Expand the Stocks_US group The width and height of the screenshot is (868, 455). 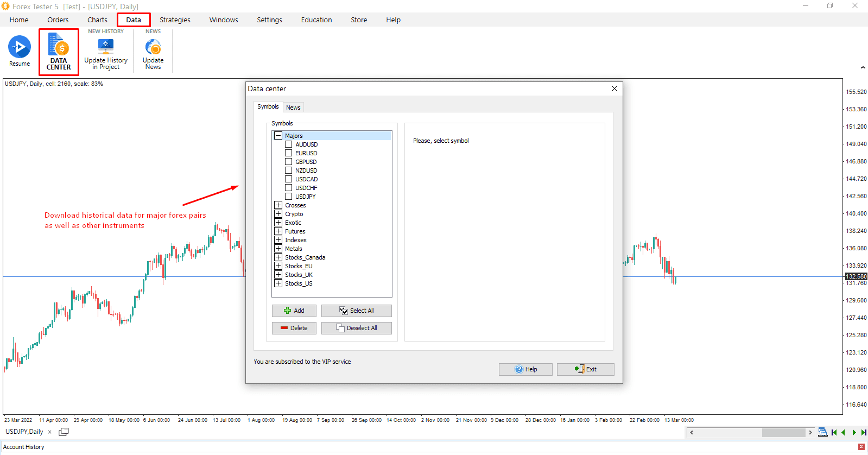coord(278,283)
